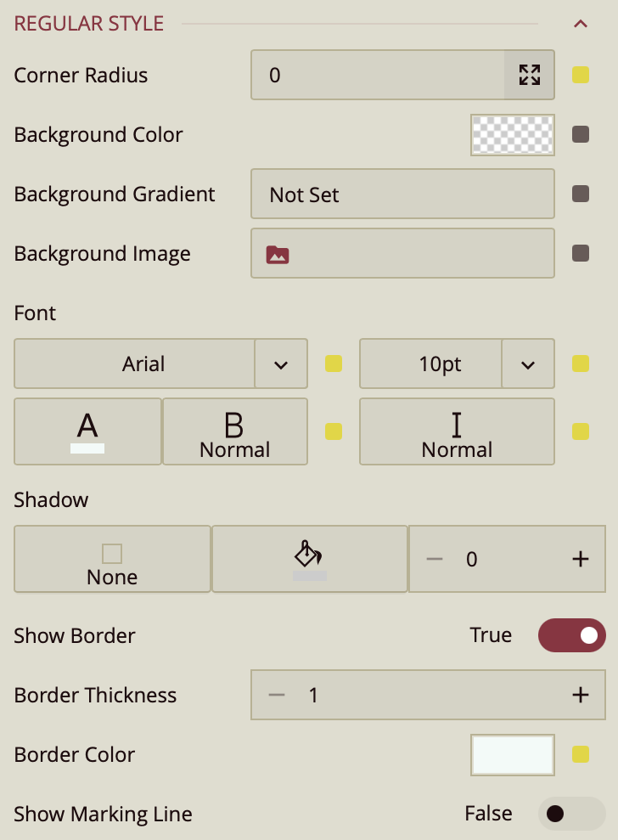Enable the Show Marking Line switch
618x840 pixels.
pyautogui.click(x=571, y=814)
